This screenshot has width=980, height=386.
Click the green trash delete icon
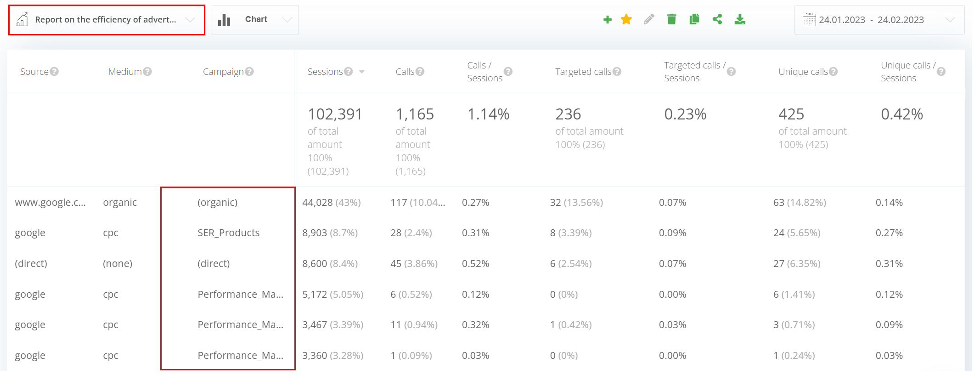pyautogui.click(x=671, y=19)
